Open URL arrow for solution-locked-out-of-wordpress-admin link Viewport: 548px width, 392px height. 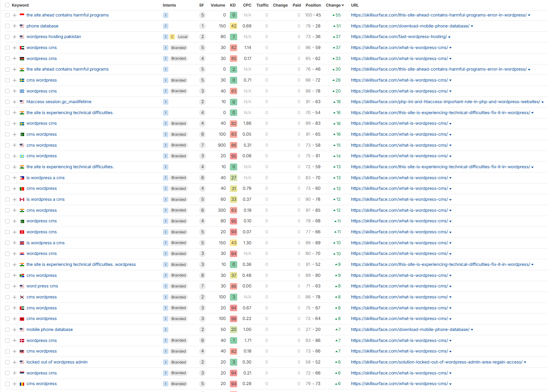(525, 362)
